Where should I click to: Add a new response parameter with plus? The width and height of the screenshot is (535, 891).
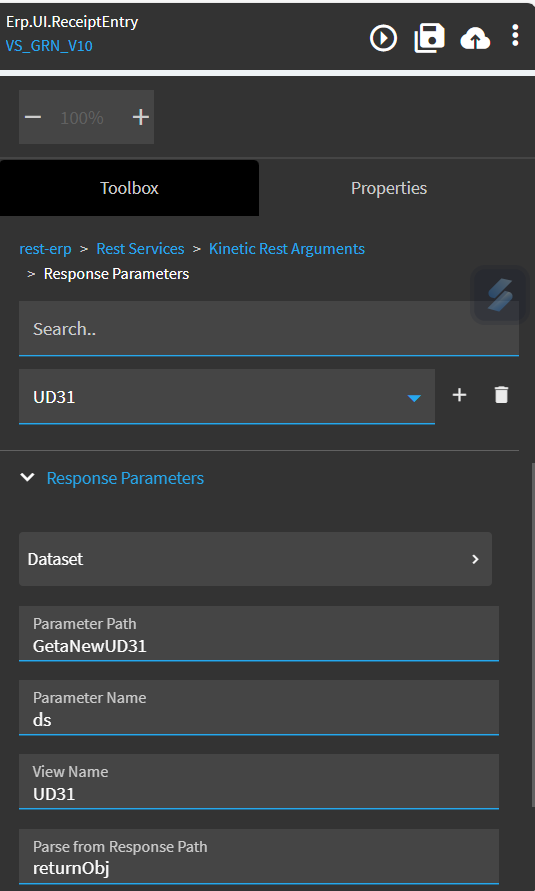tap(459, 394)
